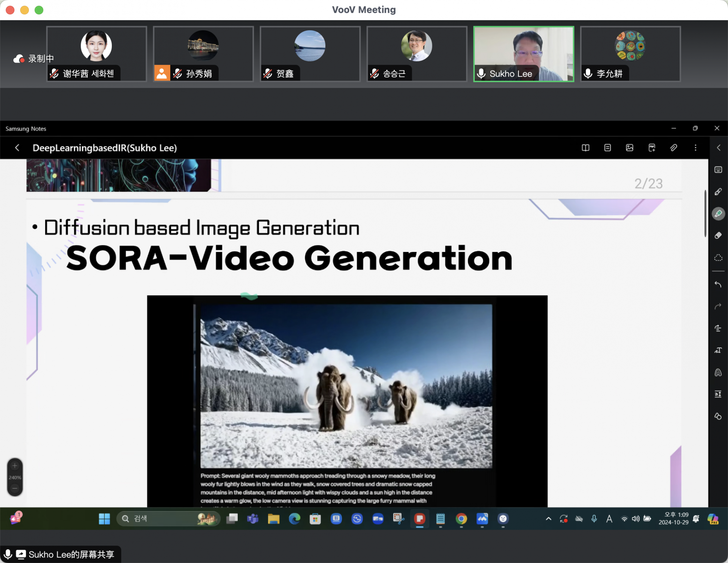Select the Eraser tool
The image size is (728, 563).
click(x=718, y=236)
